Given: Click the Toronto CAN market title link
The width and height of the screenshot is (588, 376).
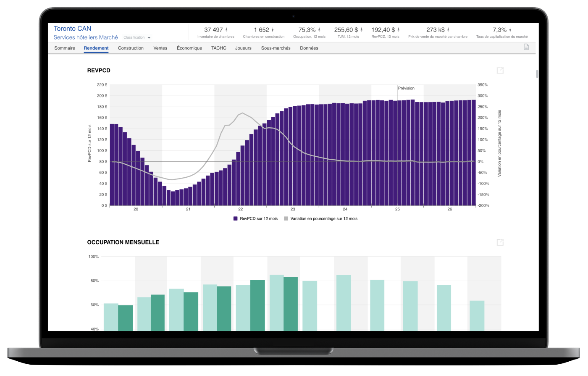Looking at the screenshot, I should [72, 29].
